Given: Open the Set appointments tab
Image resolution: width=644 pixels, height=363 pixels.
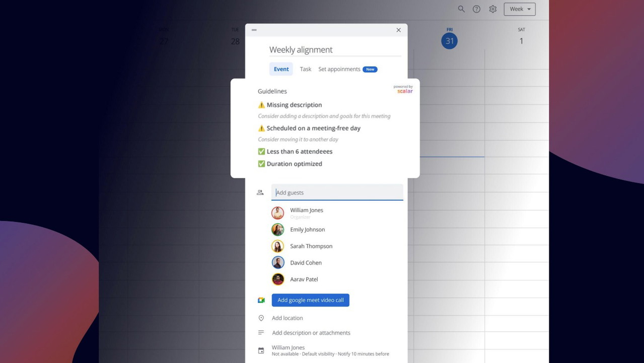Looking at the screenshot, I should (339, 69).
